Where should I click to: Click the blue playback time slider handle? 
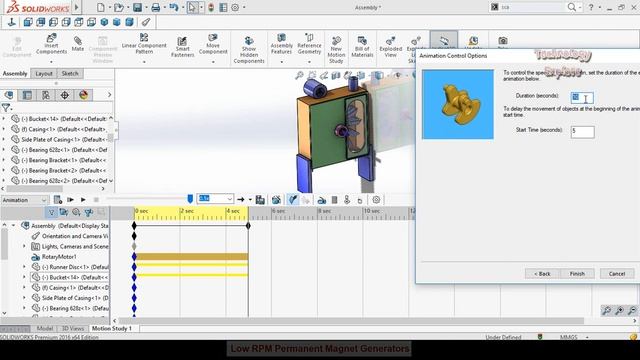pos(190,199)
